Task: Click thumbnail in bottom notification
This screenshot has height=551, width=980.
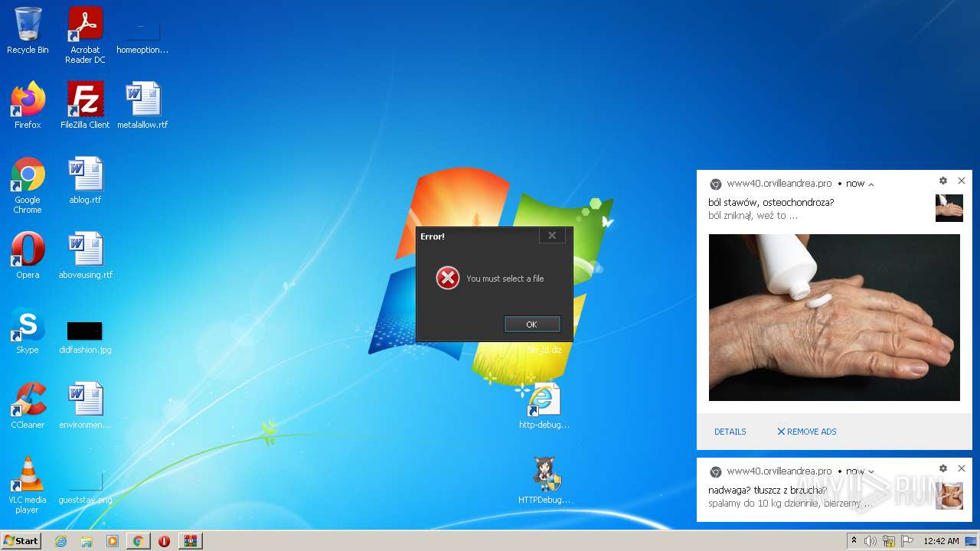Action: pos(949,496)
